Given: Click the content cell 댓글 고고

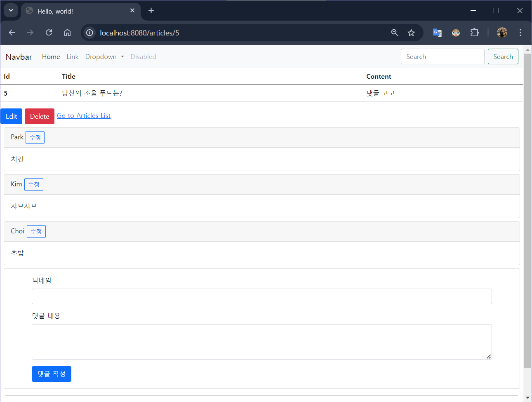Looking at the screenshot, I should point(381,93).
